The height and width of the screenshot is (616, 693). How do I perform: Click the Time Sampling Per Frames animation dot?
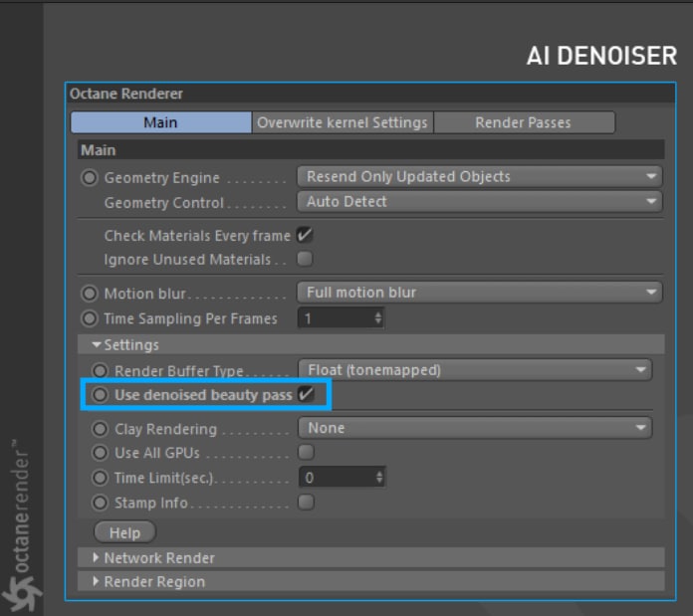pos(90,318)
